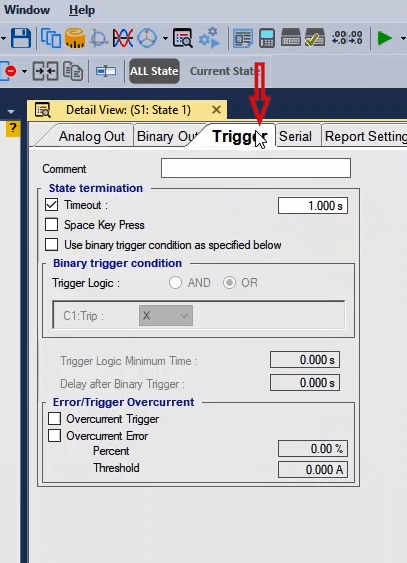Open the Help menu

click(82, 10)
